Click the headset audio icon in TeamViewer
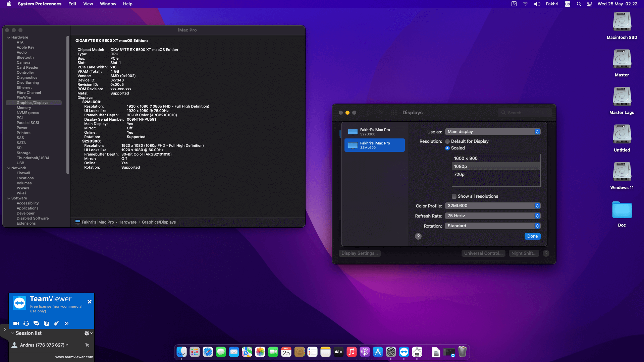The image size is (644, 362). point(26,323)
